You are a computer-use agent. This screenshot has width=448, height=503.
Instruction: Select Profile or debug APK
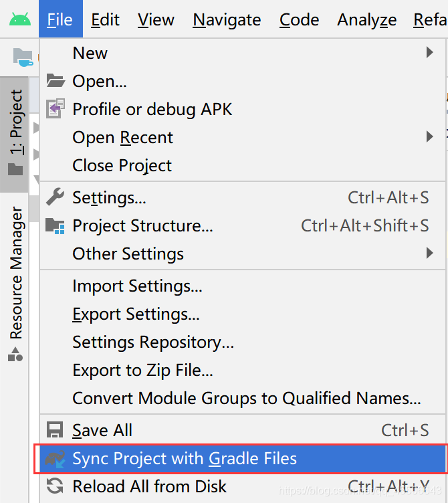tap(243, 109)
